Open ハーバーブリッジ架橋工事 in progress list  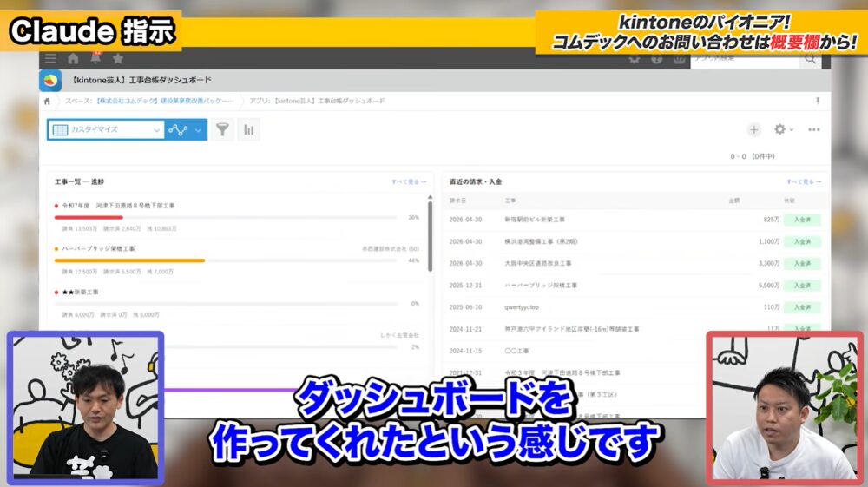tap(99, 249)
